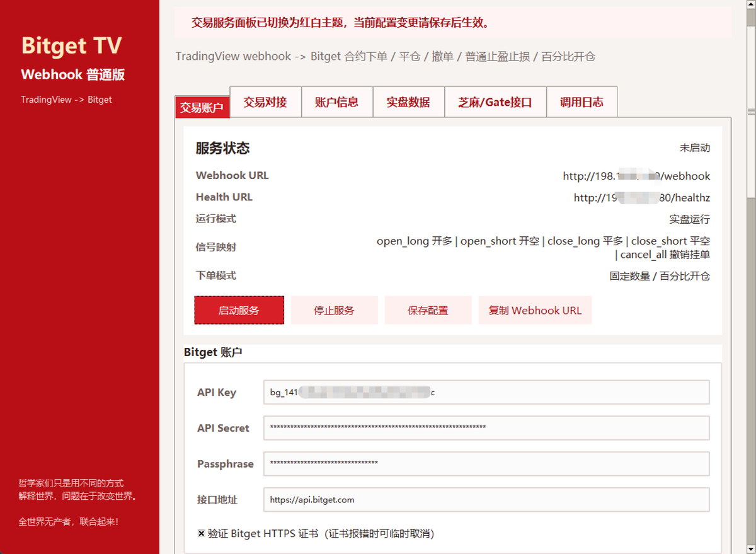Viewport: 756px width, 554px height.
Task: View the 调用日志 tab
Action: click(582, 102)
